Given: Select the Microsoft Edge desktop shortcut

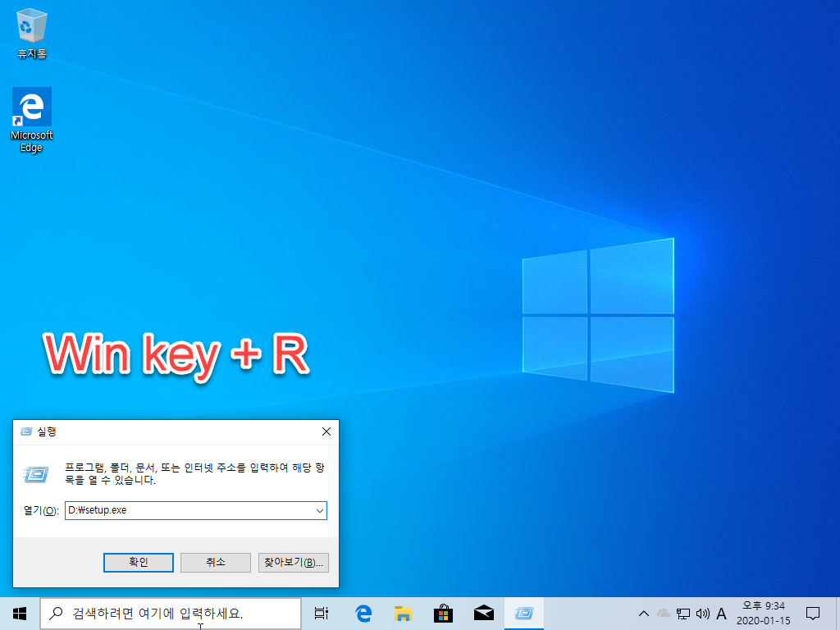Looking at the screenshot, I should pyautogui.click(x=32, y=120).
